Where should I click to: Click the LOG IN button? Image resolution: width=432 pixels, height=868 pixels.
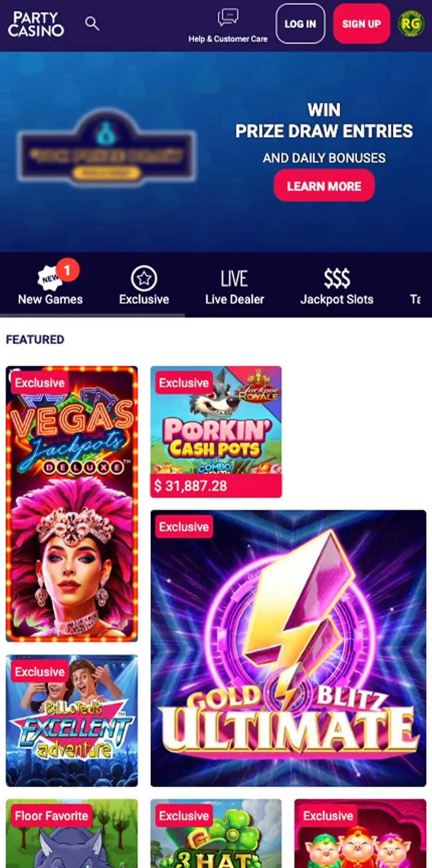click(x=300, y=24)
